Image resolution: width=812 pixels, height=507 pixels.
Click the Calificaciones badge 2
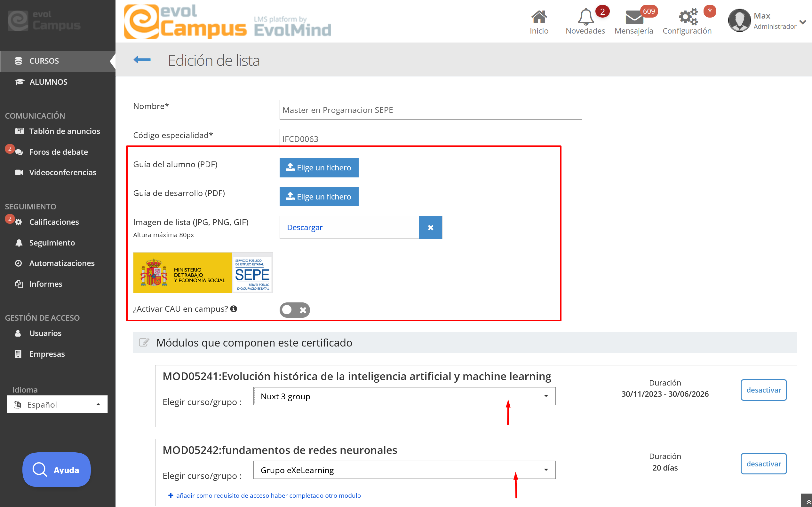10,219
